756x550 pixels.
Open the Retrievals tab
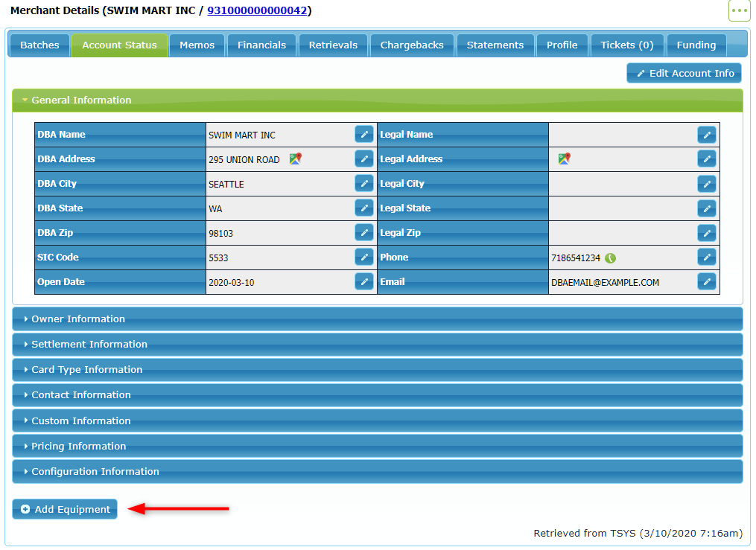pyautogui.click(x=333, y=45)
